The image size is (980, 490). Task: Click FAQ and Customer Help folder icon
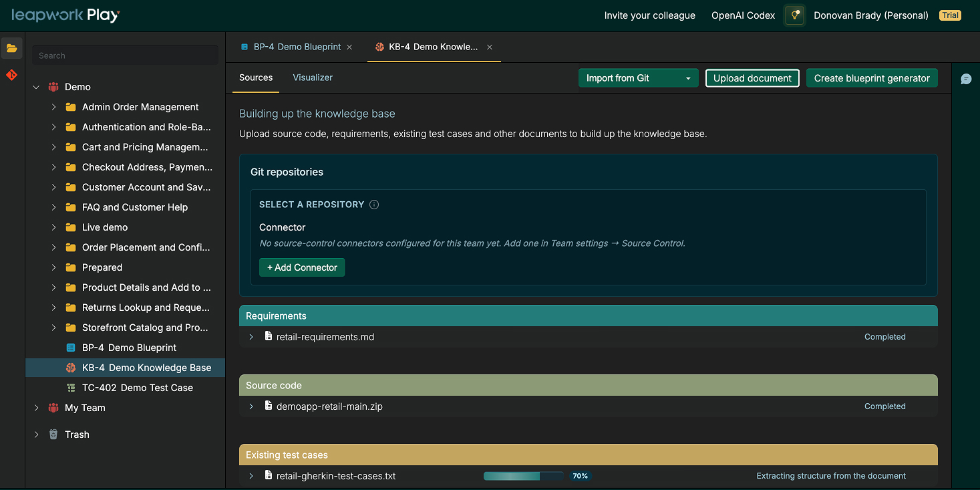(x=71, y=207)
